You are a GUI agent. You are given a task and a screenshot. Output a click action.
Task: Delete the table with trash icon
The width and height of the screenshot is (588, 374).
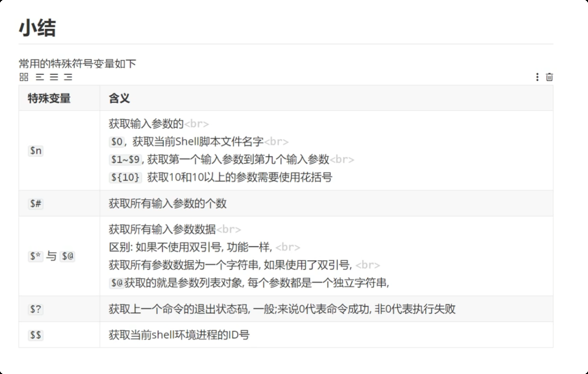point(549,77)
